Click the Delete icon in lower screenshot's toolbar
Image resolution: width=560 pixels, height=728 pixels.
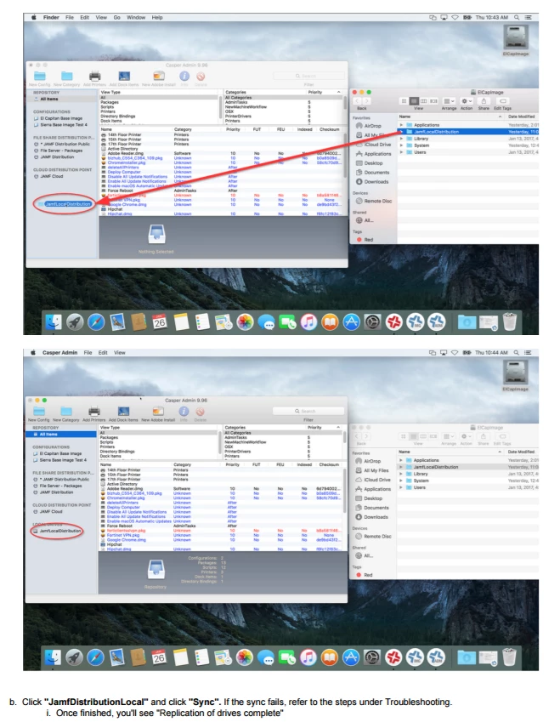coord(200,412)
